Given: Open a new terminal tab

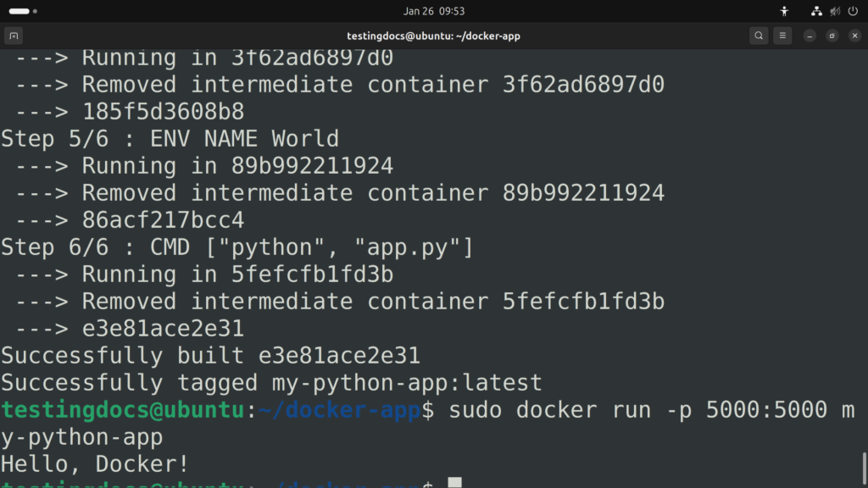Looking at the screenshot, I should coord(14,36).
